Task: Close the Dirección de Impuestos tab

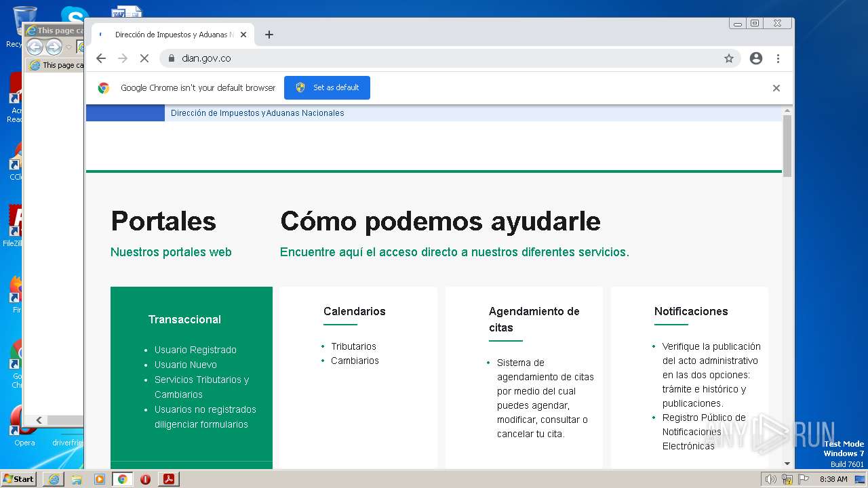Action: tap(243, 35)
